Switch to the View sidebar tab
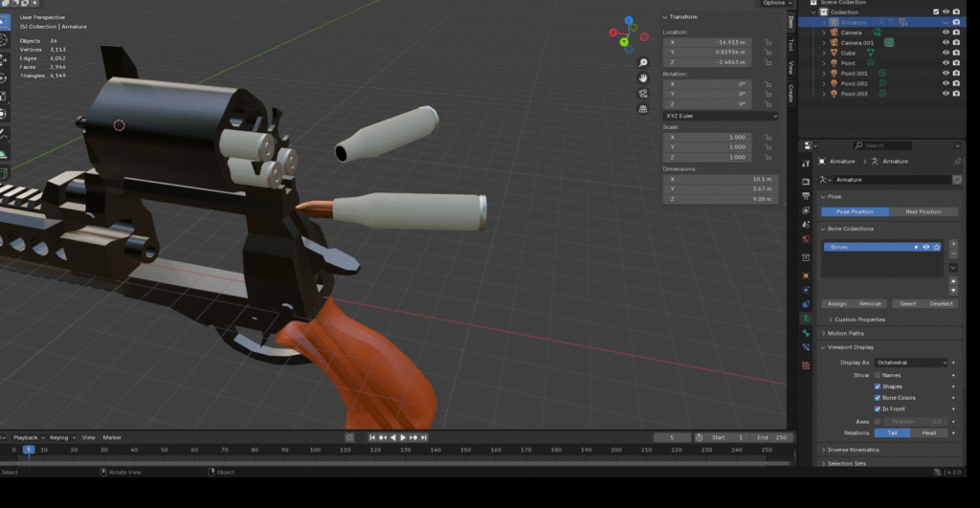 [x=791, y=68]
